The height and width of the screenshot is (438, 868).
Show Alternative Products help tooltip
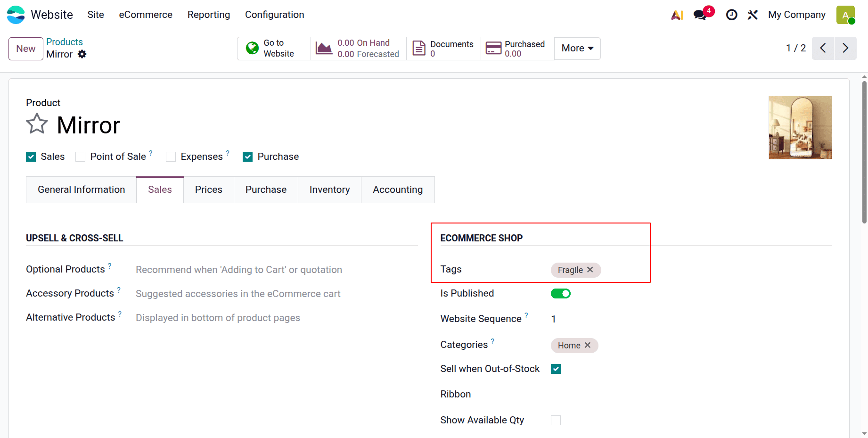[x=120, y=314]
